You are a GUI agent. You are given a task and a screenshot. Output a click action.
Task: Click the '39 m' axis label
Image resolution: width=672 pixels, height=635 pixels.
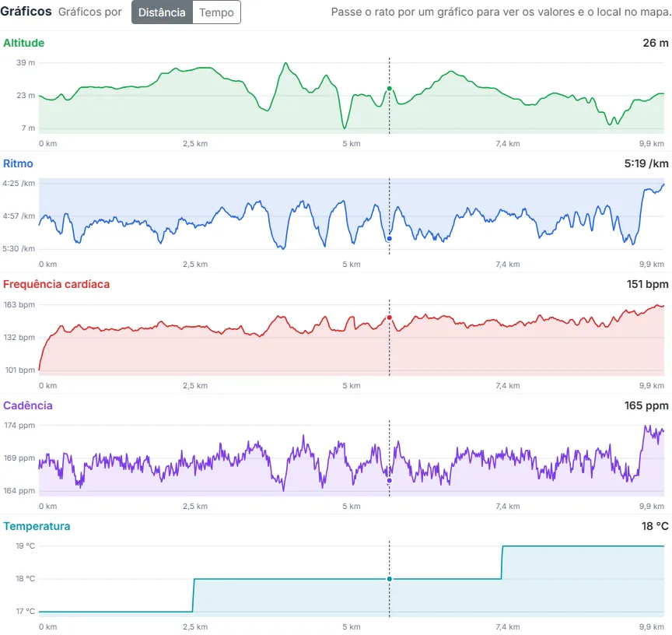26,62
